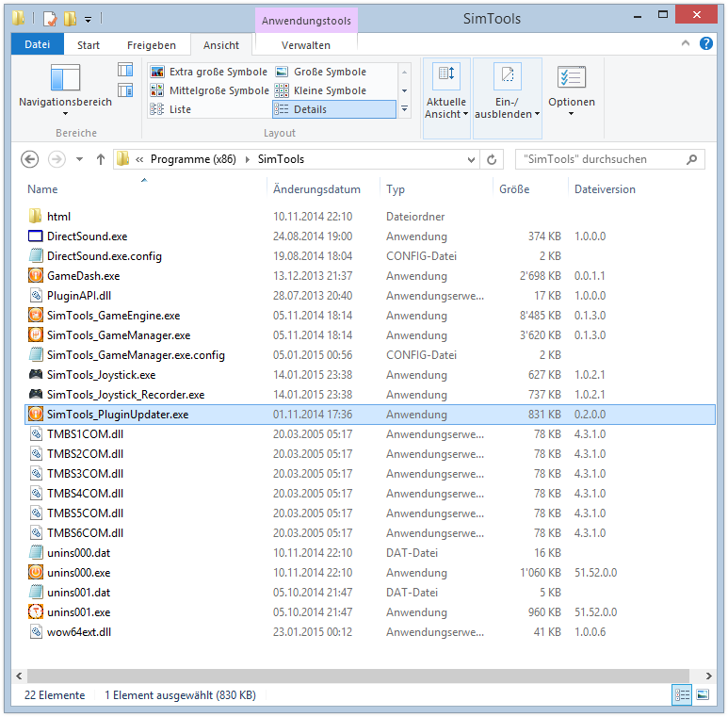The width and height of the screenshot is (728, 717).
Task: Open recent locations dropdown
Action: tap(79, 159)
